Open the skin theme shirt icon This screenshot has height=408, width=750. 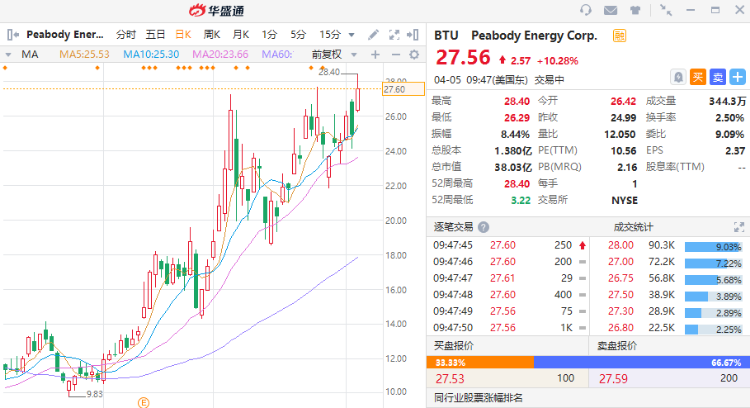coord(635,10)
